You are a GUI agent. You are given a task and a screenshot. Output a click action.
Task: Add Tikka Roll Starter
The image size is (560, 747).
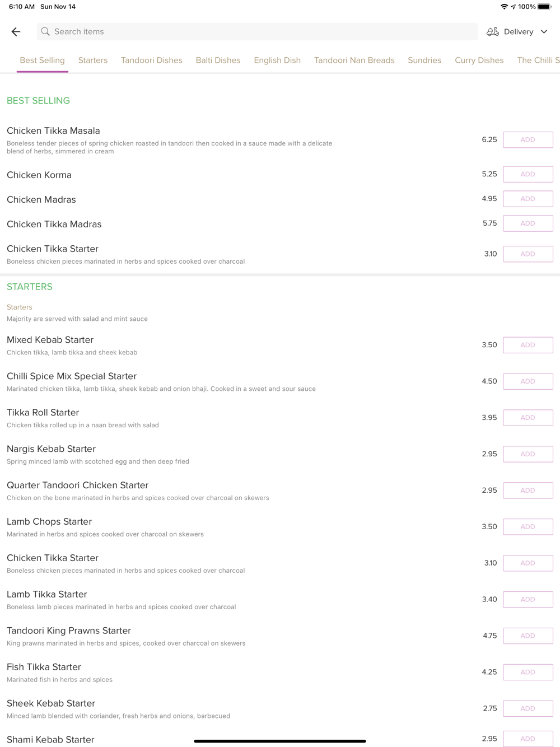click(x=528, y=418)
